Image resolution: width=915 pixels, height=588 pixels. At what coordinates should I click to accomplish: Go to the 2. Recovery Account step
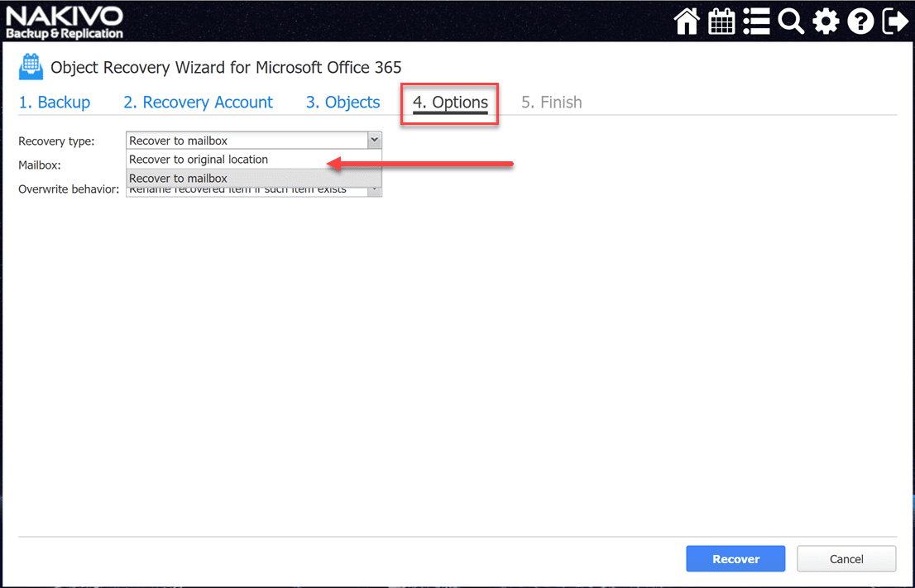point(198,102)
